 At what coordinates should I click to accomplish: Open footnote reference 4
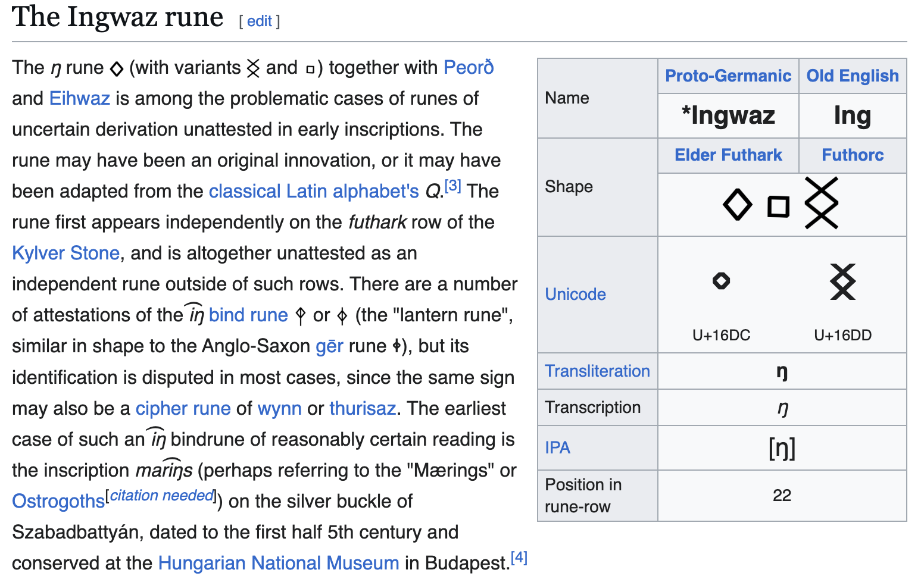(x=519, y=557)
